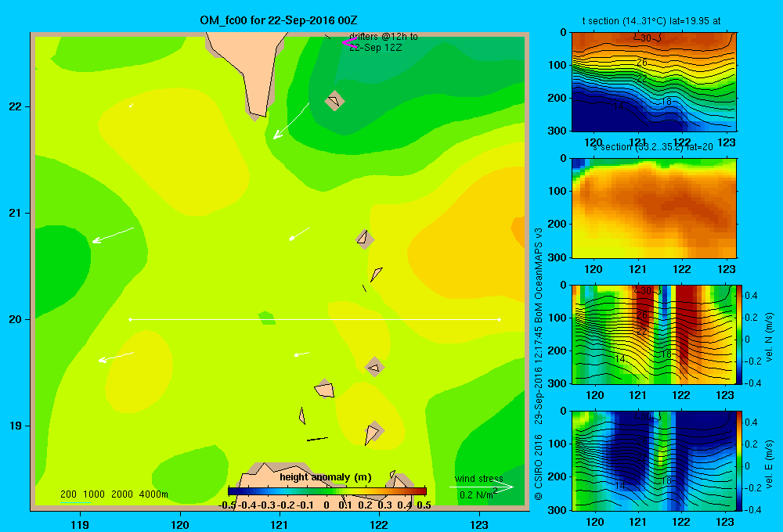
Task: Click the wind arrow near latitude 21, longitude 119
Action: click(113, 235)
